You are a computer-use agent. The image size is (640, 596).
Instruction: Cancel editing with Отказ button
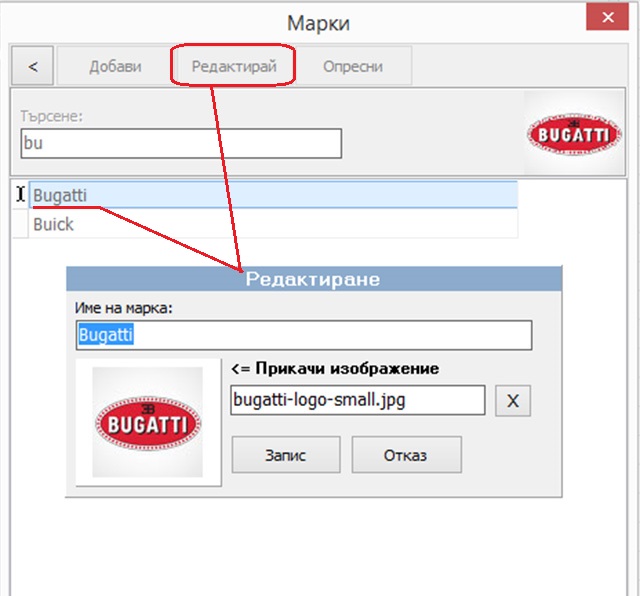[x=407, y=455]
